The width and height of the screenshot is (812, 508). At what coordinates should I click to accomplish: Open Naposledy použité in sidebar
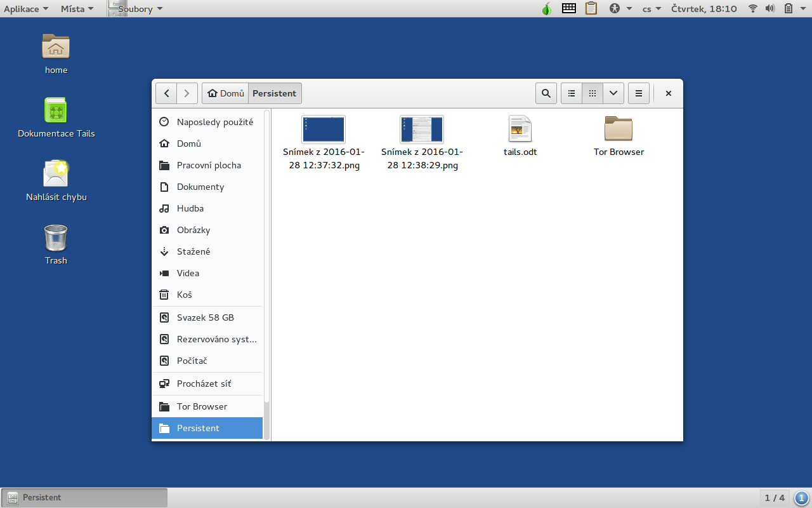tap(207, 122)
